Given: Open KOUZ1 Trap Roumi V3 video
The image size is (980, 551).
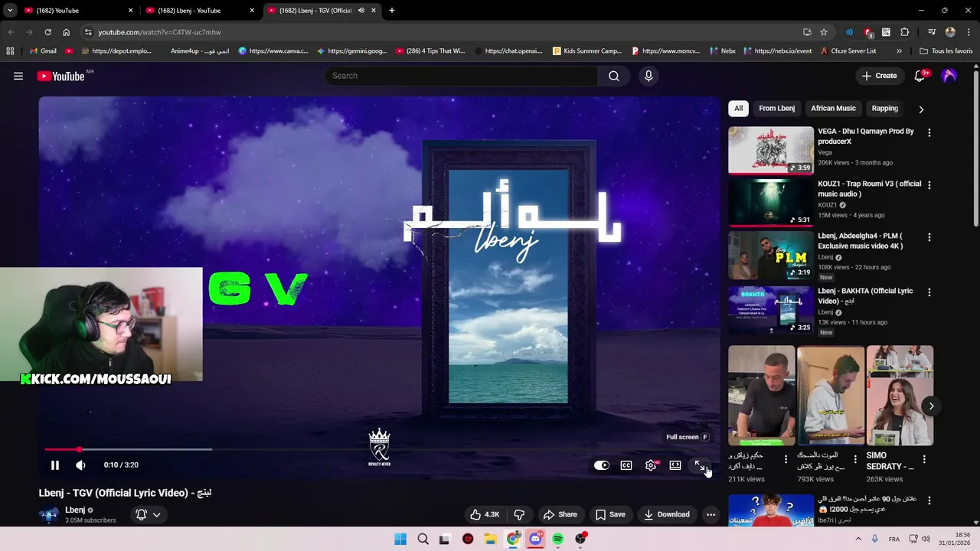Looking at the screenshot, I should 771,203.
